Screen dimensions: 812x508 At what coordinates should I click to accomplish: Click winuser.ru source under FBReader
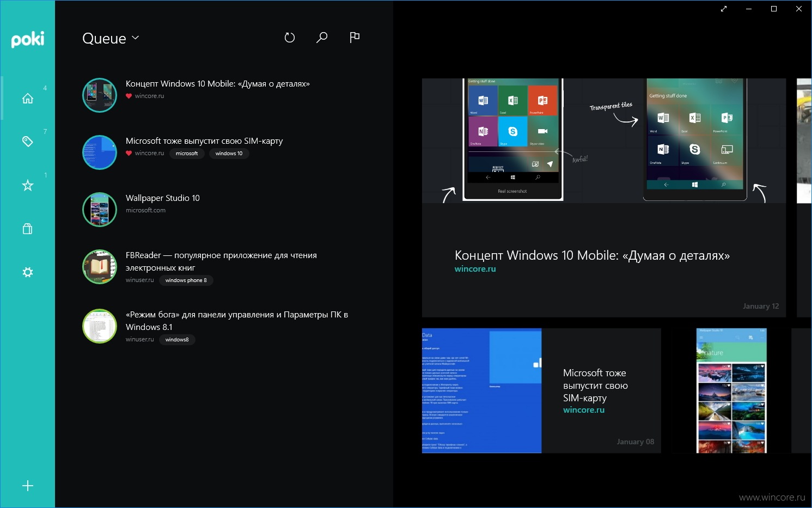tap(140, 280)
